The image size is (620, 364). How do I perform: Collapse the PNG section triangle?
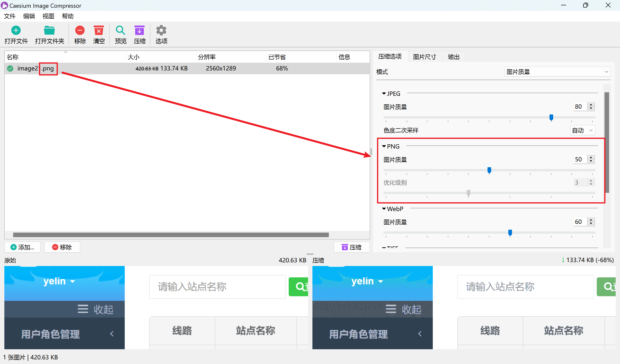click(x=384, y=146)
